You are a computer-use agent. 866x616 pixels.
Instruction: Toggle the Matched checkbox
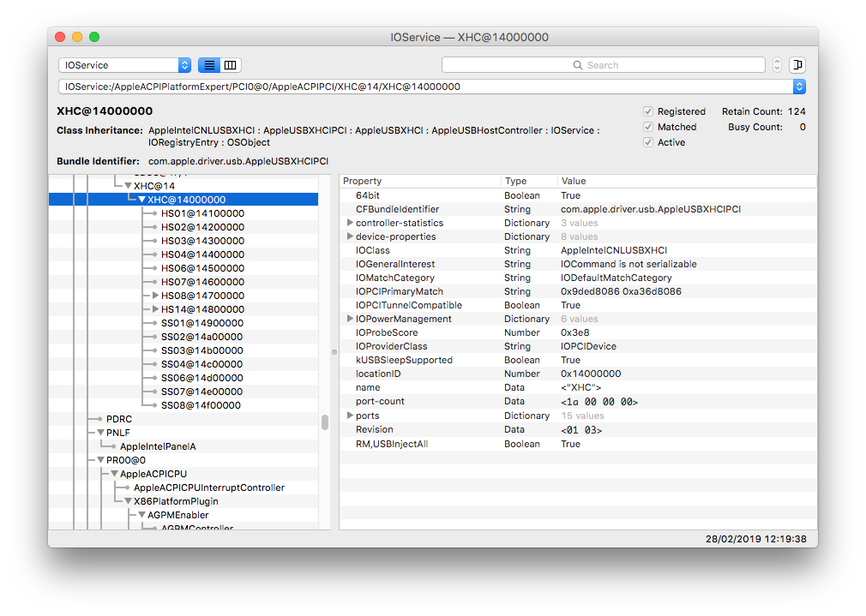coord(648,127)
